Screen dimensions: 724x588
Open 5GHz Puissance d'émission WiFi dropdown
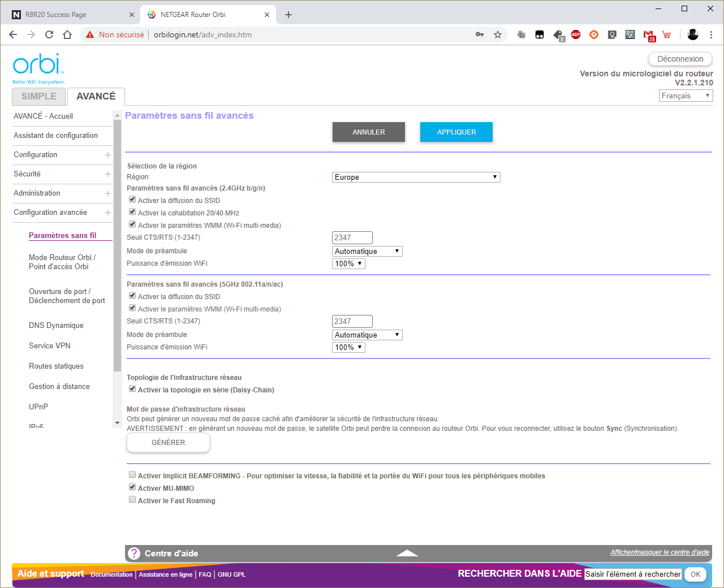(348, 347)
